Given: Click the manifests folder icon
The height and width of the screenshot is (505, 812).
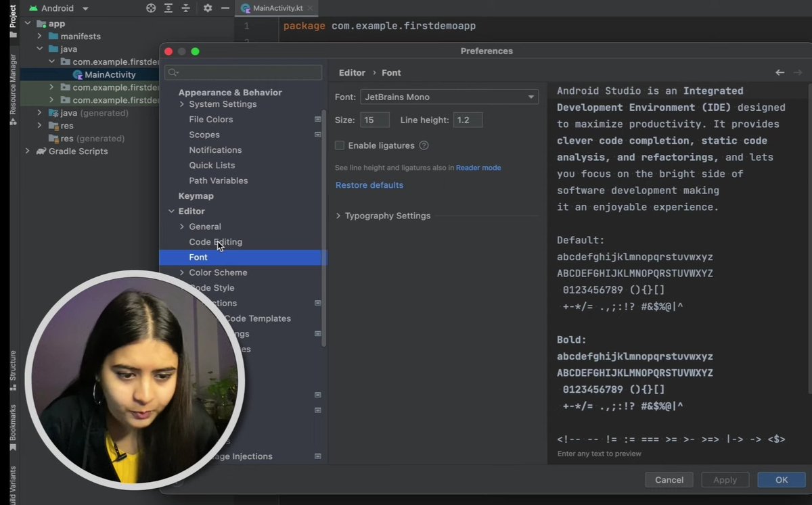Looking at the screenshot, I should click(53, 36).
